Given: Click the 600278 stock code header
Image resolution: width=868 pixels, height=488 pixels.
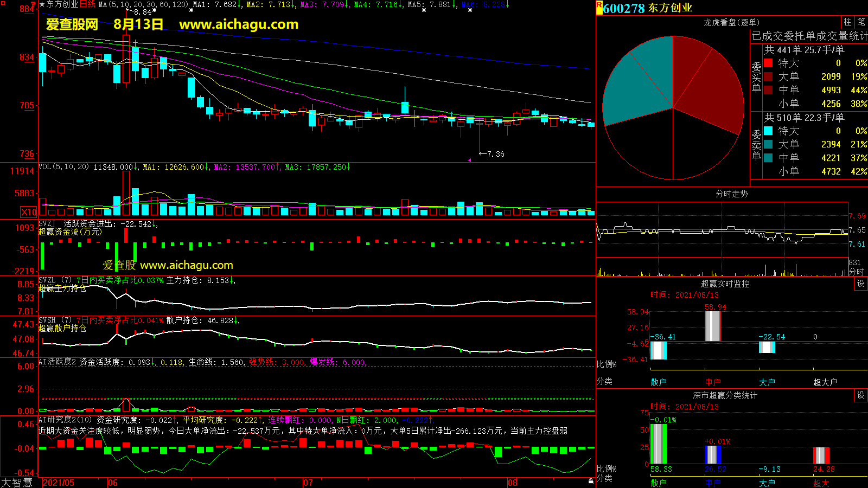Looking at the screenshot, I should pos(624,8).
